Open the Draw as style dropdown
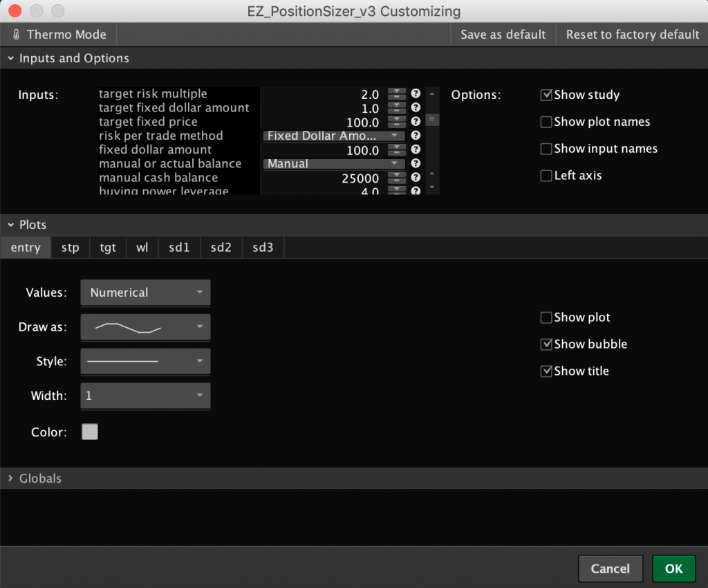The height and width of the screenshot is (588, 708). 145,327
